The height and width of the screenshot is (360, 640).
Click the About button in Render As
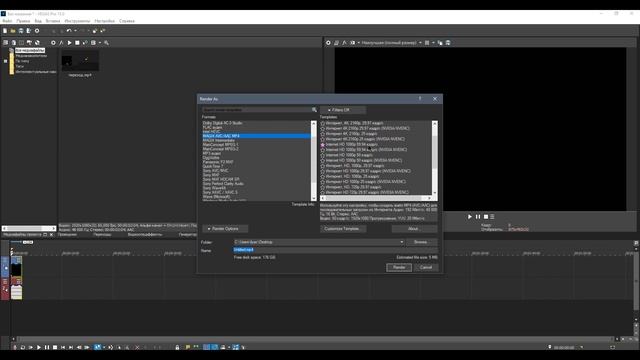pos(414,229)
